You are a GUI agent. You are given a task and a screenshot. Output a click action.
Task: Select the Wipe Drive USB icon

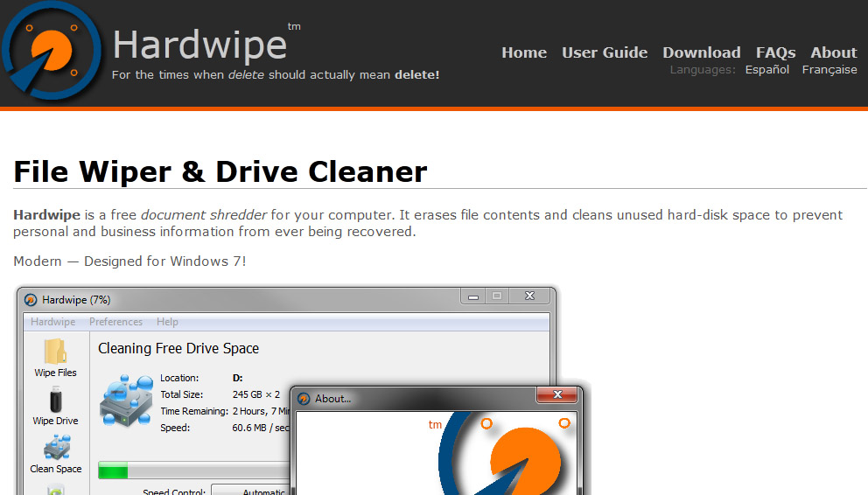[55, 401]
